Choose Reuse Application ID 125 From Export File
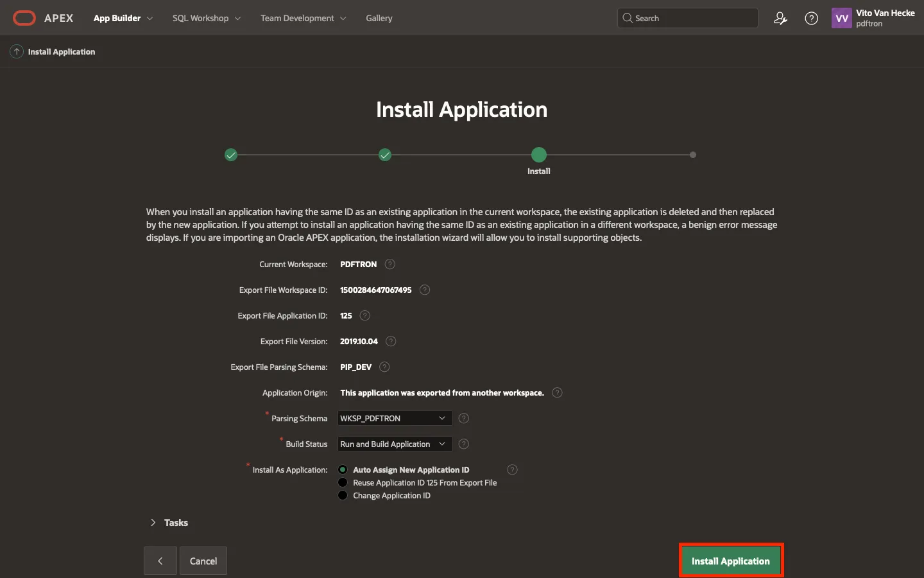The width and height of the screenshot is (924, 578). point(343,482)
